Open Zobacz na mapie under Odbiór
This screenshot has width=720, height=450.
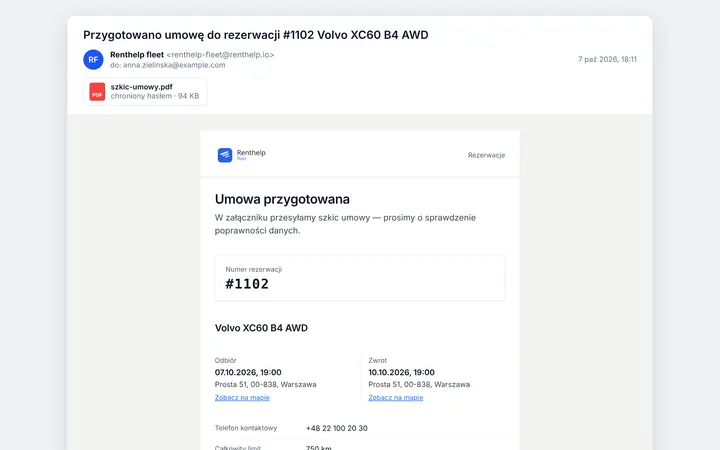(x=242, y=398)
